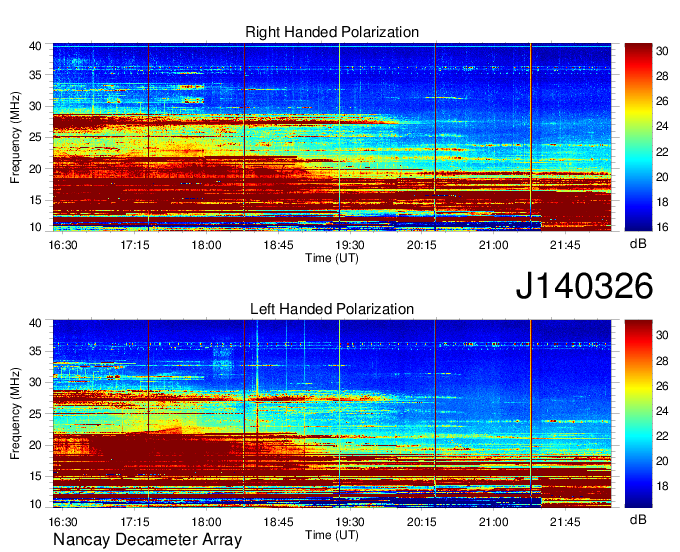This screenshot has width=680, height=552.
Task: Click inside the Right Handed Polarization spectrogram
Action: tap(332, 137)
